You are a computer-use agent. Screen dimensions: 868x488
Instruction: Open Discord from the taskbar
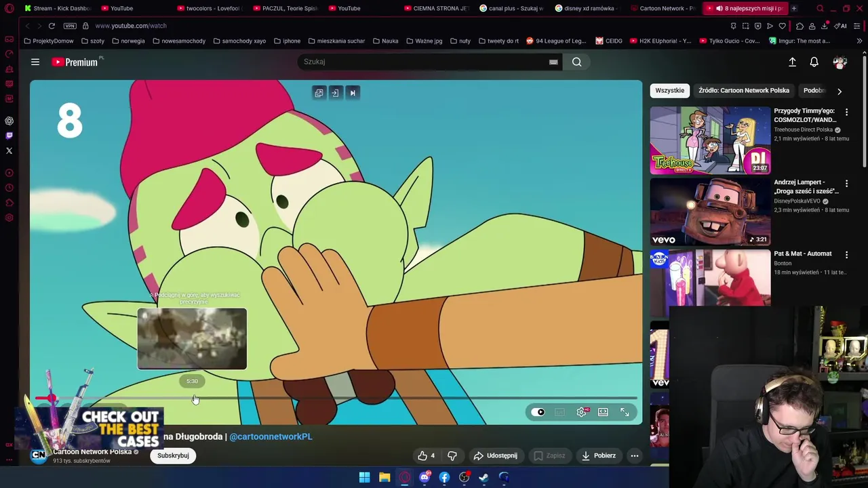click(425, 477)
